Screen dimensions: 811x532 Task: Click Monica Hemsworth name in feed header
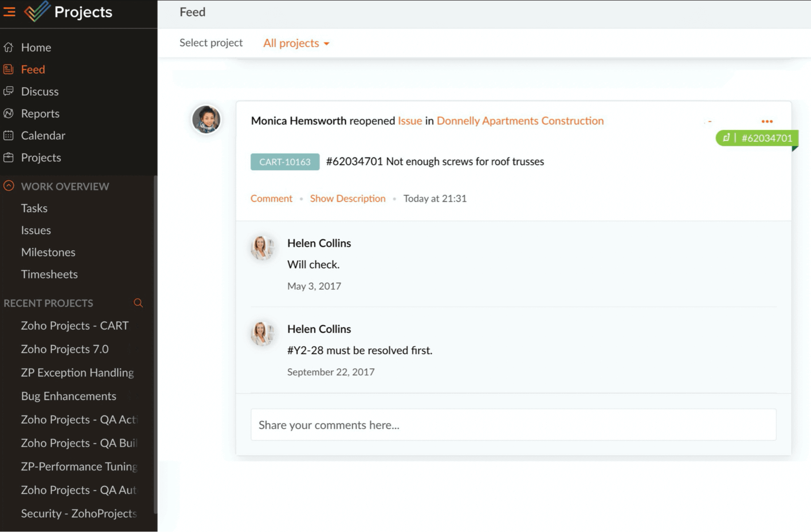[299, 120]
